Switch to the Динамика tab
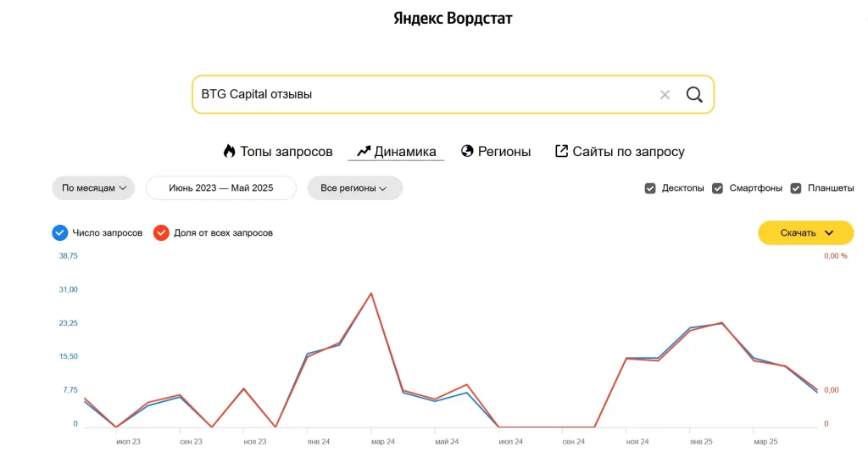Screen dimensions: 868x458 397,151
